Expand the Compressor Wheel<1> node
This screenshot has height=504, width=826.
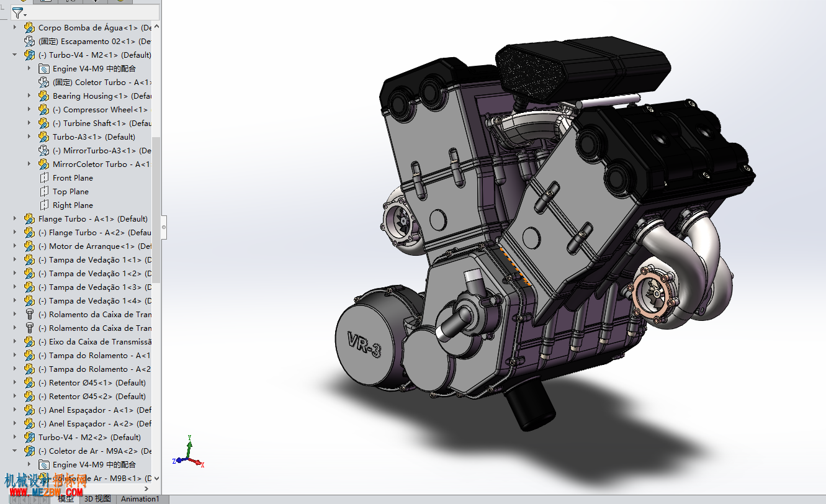click(29, 109)
